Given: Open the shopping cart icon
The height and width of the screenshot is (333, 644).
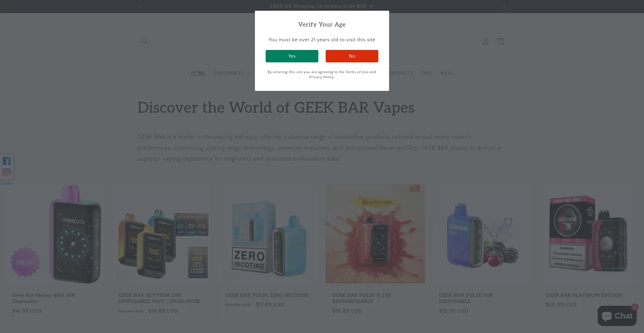Looking at the screenshot, I should 500,41.
